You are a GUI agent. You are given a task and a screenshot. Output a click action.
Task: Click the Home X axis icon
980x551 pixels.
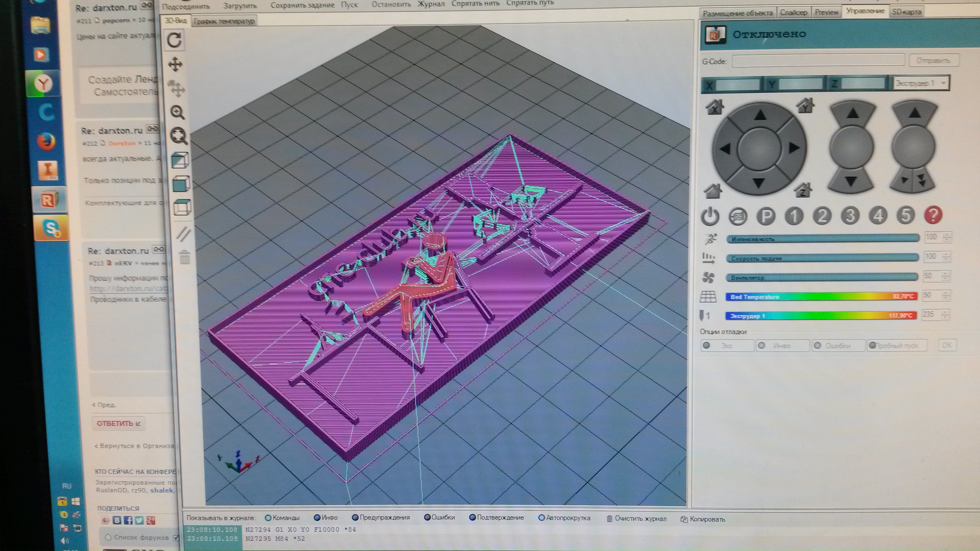coord(715,108)
